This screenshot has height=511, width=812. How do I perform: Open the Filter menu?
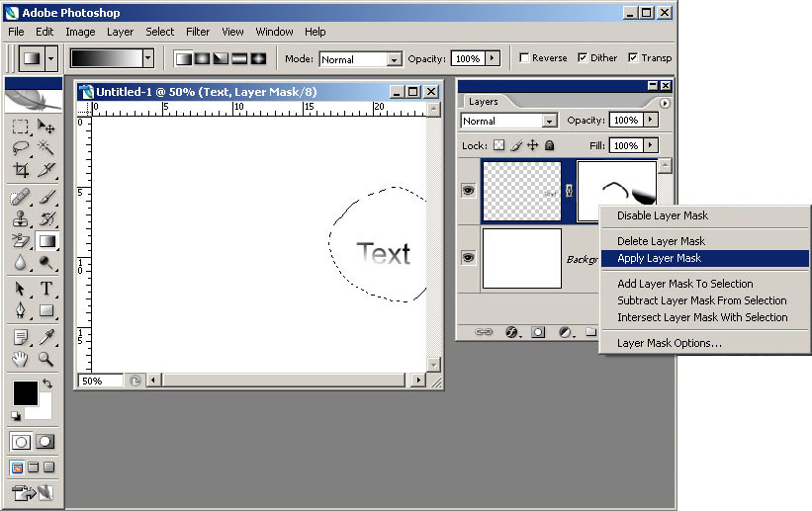[x=198, y=32]
